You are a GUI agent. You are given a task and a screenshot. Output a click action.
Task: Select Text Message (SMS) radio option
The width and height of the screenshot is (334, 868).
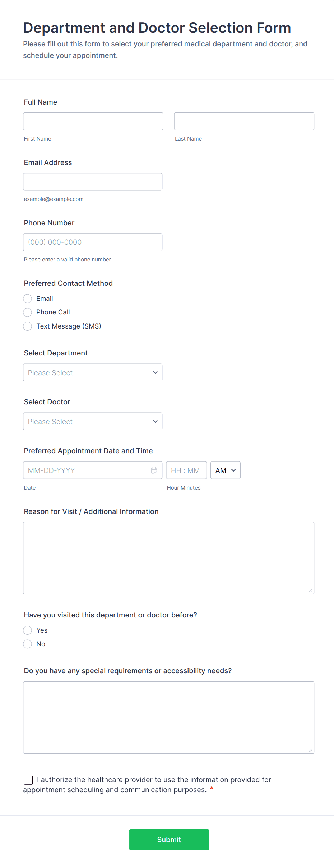(x=28, y=326)
